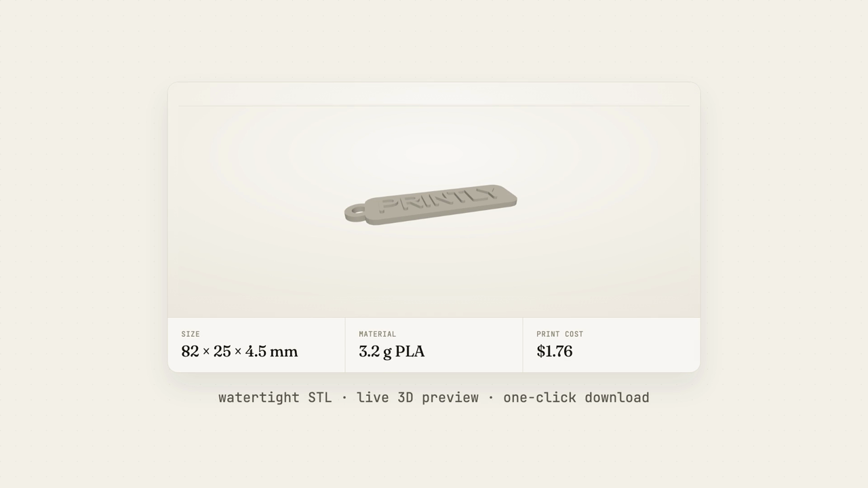The width and height of the screenshot is (868, 488).
Task: Click the first dot separator in the tagline
Action: (344, 398)
